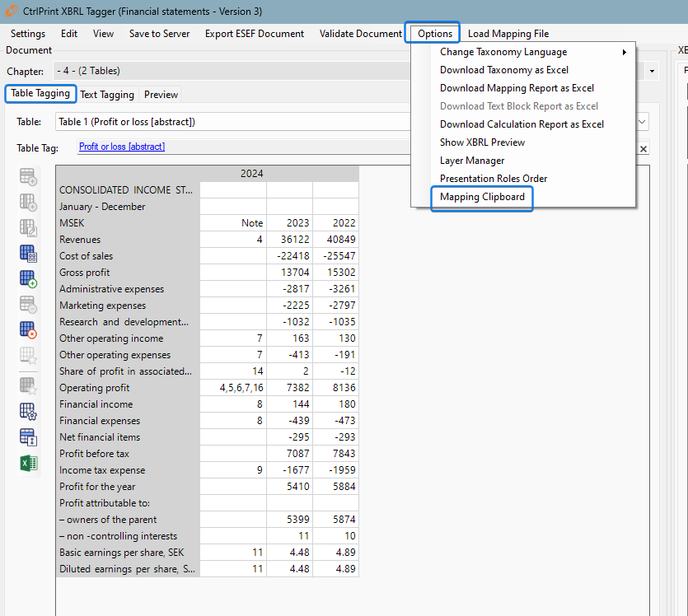Click the grey table icon with minus badge

(28, 304)
